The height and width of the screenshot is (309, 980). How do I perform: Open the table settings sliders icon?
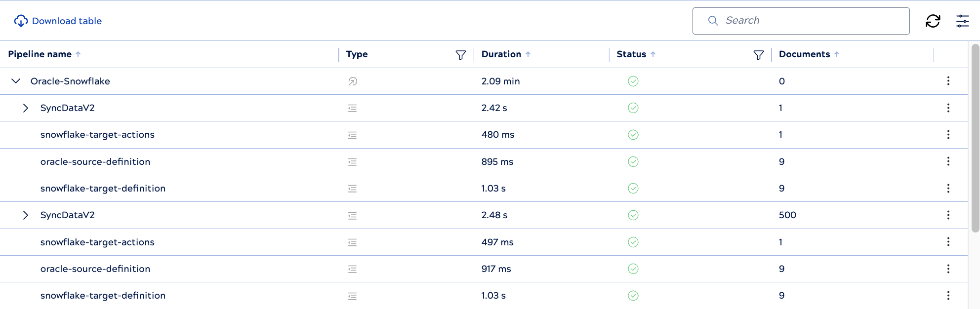(962, 21)
